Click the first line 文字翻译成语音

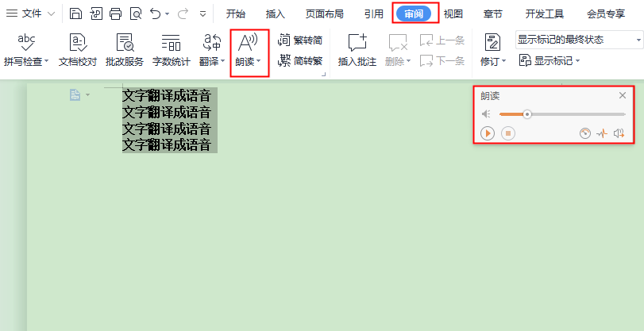coord(167,96)
